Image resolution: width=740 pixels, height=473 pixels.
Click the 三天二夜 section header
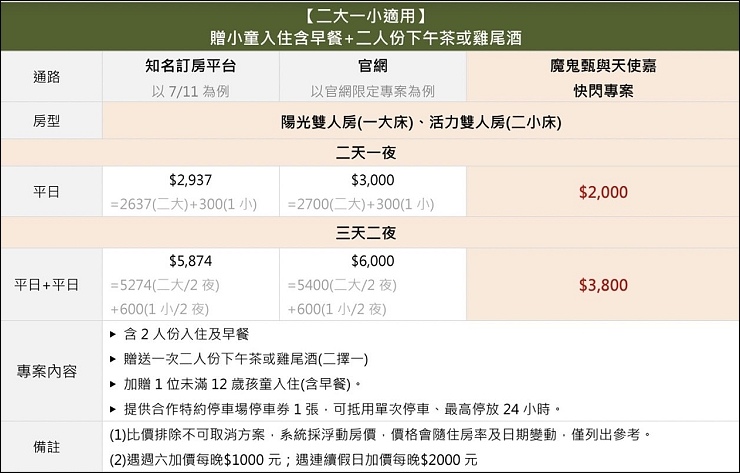[369, 233]
